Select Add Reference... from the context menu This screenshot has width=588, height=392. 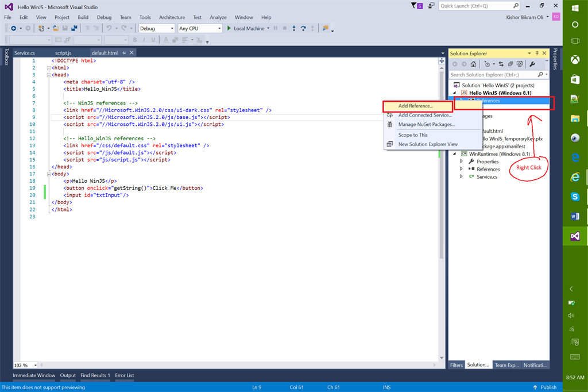point(415,106)
